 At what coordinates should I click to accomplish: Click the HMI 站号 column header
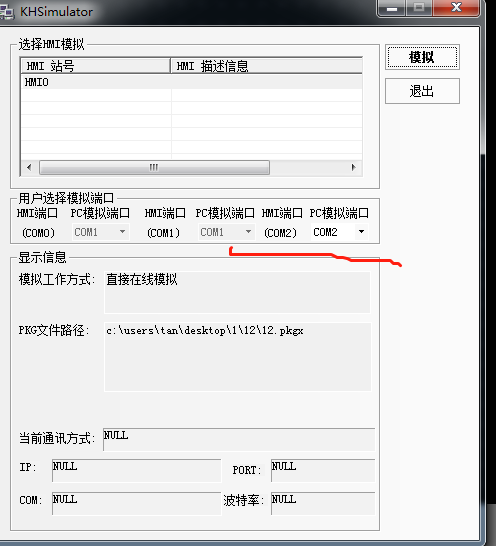tap(96, 66)
